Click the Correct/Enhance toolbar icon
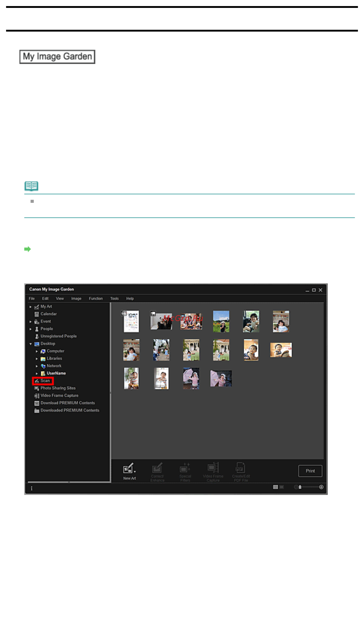This screenshot has width=364, height=636. (157, 468)
